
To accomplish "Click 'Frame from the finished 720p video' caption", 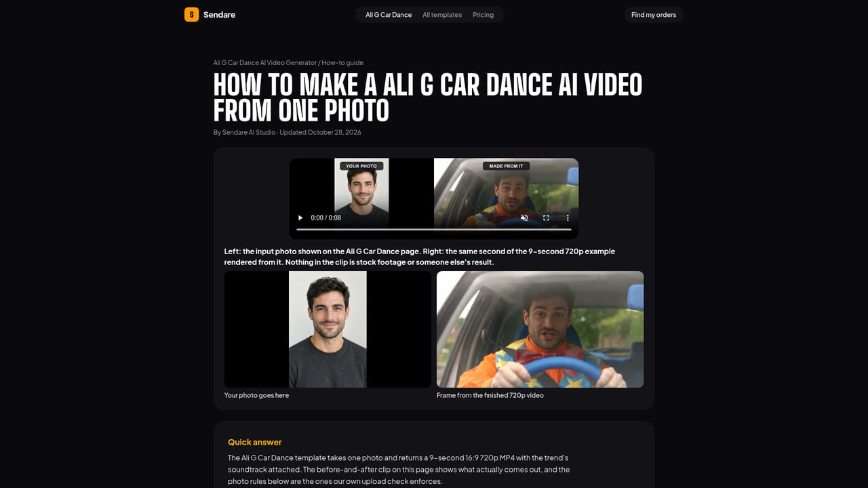I will tap(490, 395).
